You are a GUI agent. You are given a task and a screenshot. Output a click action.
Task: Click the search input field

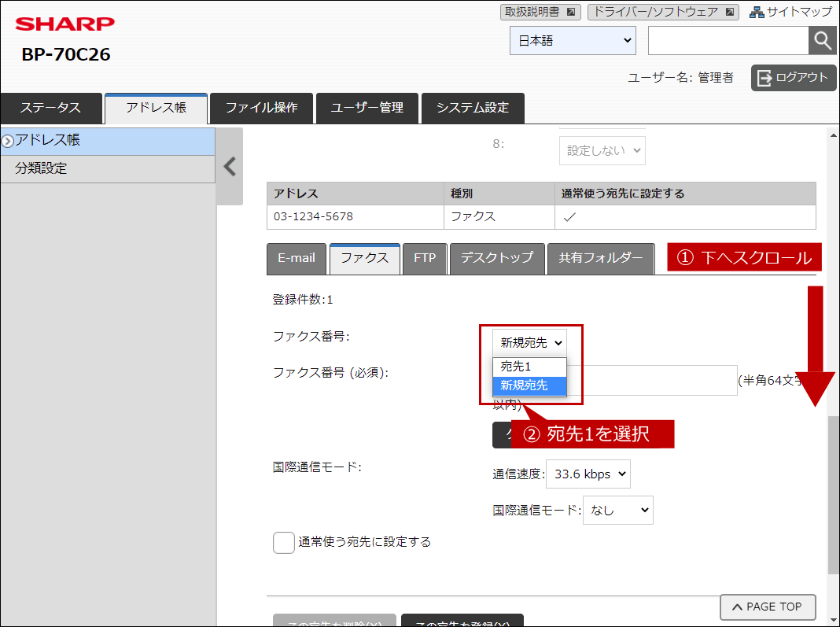(728, 40)
